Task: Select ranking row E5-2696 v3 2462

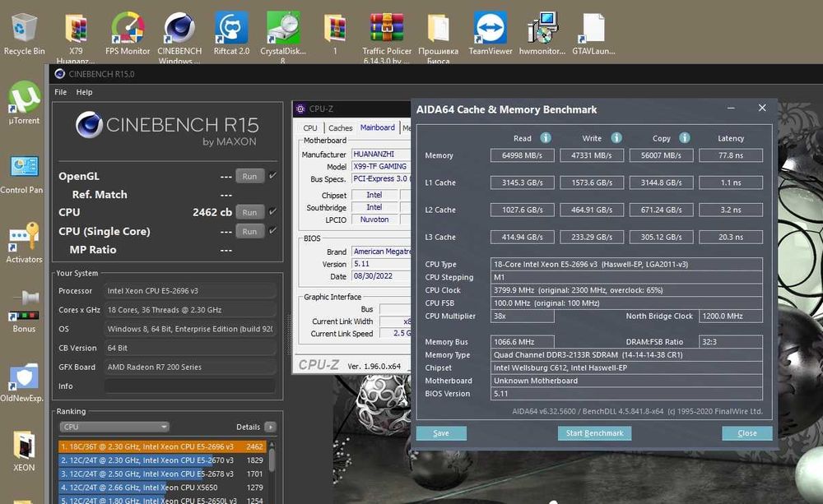Action: (x=161, y=446)
